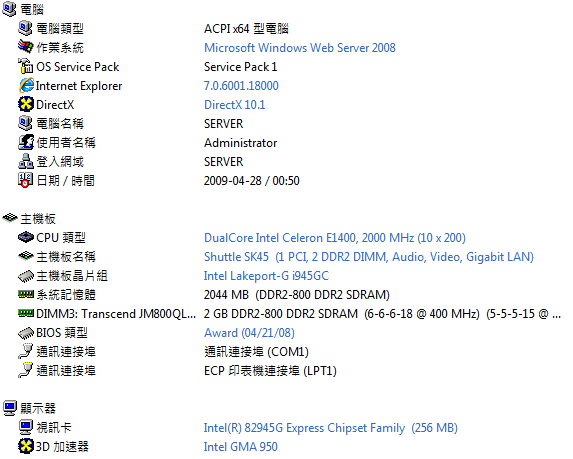Viewport: 573px width, 459px height.
Task: Click the 作業系統 Windows flag icon
Action: coord(26,47)
